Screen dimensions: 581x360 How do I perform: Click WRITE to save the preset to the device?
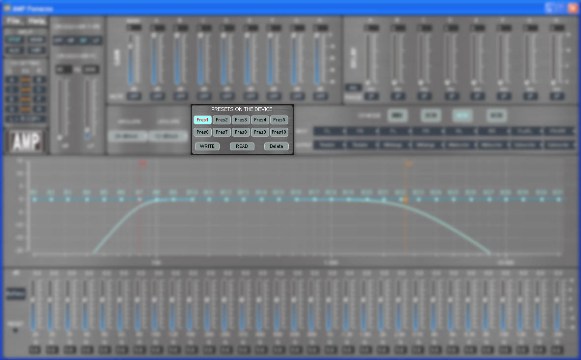207,146
